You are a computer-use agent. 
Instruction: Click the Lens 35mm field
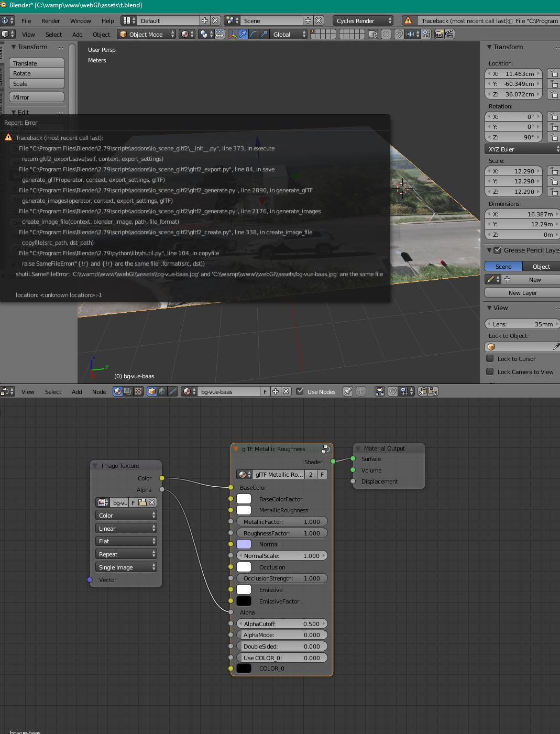click(x=523, y=324)
